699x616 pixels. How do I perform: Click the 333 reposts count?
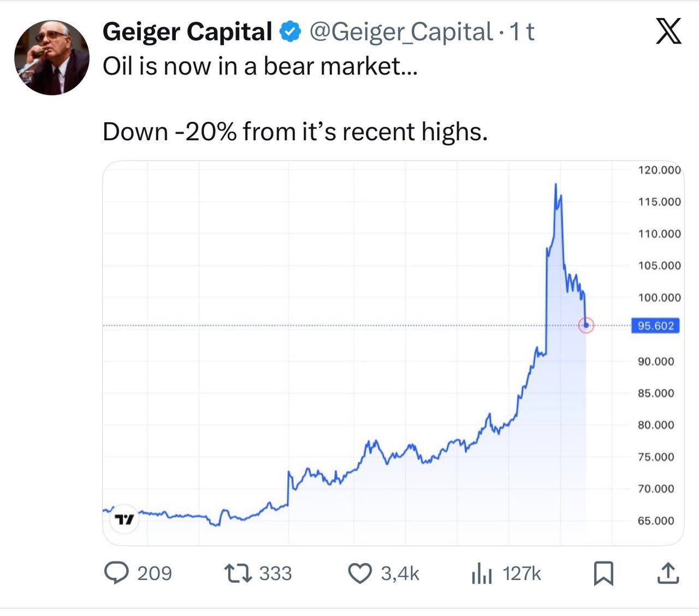[x=275, y=573]
